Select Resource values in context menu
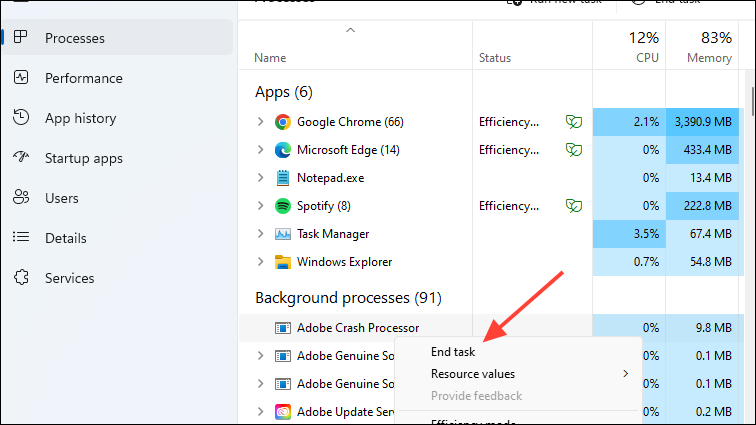 coord(472,374)
